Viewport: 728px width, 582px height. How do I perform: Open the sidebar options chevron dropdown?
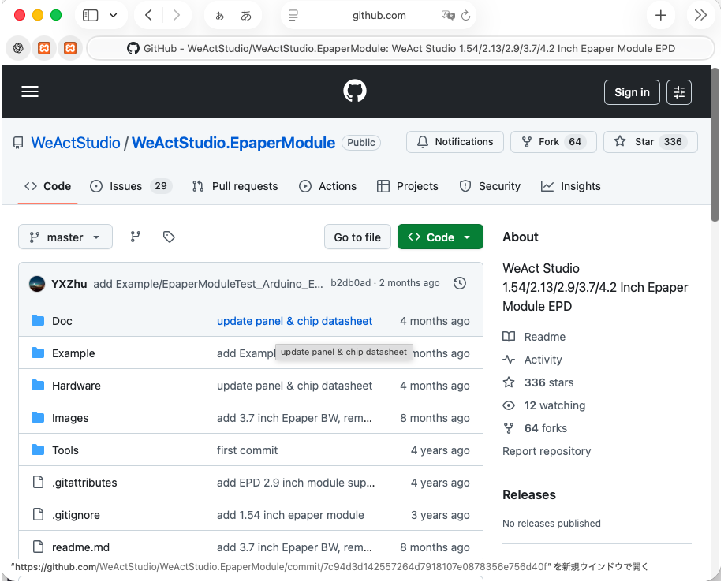(x=113, y=15)
